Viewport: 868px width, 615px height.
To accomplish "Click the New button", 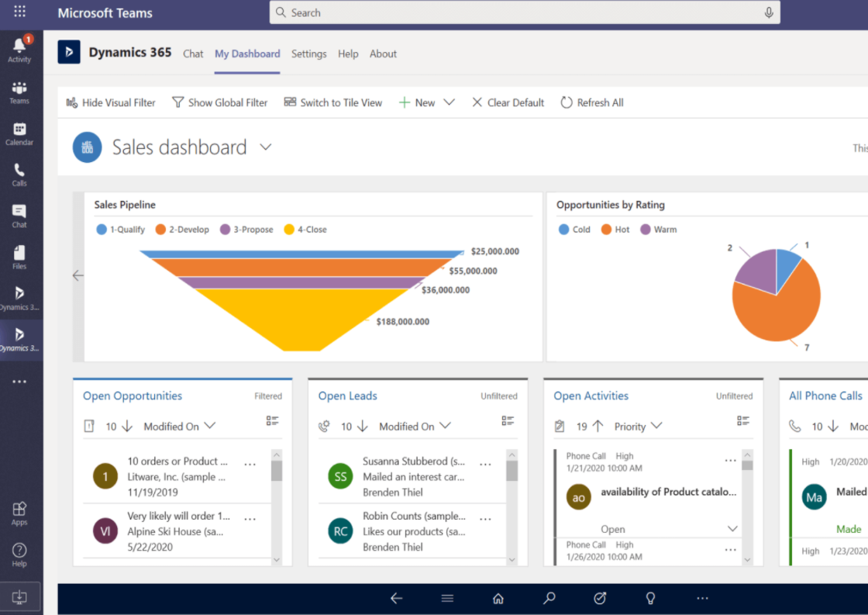I will coord(417,102).
